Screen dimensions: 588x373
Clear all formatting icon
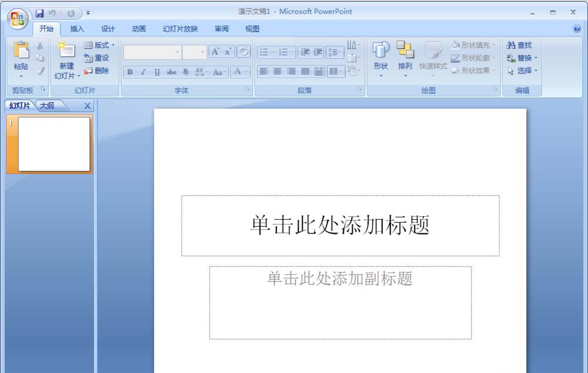click(x=244, y=52)
